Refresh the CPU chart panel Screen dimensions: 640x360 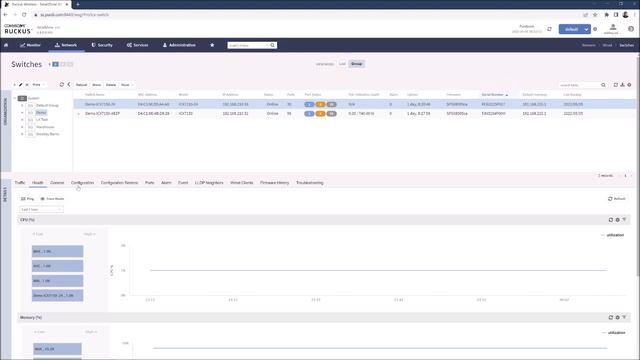pyautogui.click(x=611, y=220)
